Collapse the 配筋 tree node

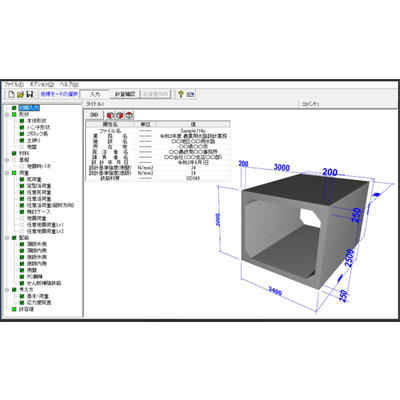7,238
